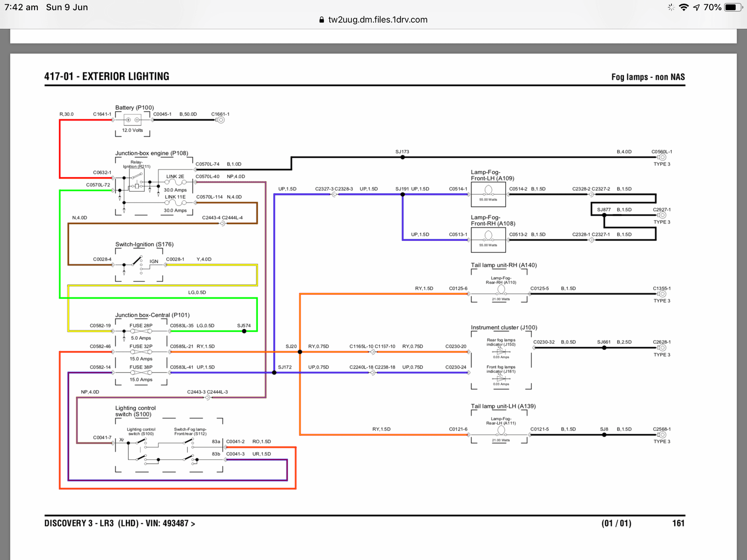Tap the battery icon in status bar
This screenshot has width=747, height=560.
click(x=733, y=7)
